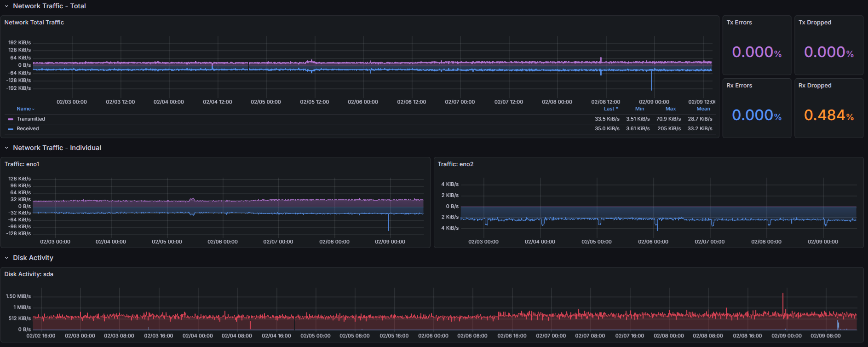868x347 pixels.
Task: Click the blue Received series color indicator
Action: 11,129
